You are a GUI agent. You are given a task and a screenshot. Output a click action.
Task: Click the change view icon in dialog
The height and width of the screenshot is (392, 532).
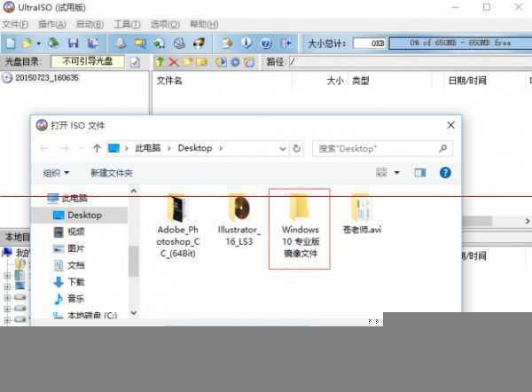(x=381, y=173)
